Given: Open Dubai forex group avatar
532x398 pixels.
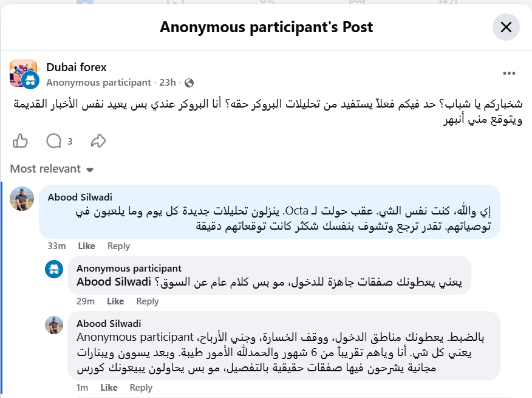Looking at the screenshot, I should pyautogui.click(x=24, y=74).
